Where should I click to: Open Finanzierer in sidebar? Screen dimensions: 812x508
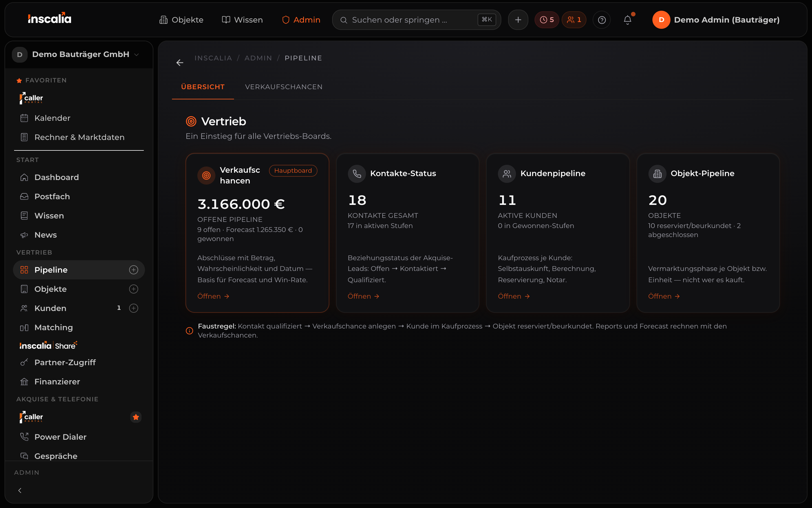79,381
